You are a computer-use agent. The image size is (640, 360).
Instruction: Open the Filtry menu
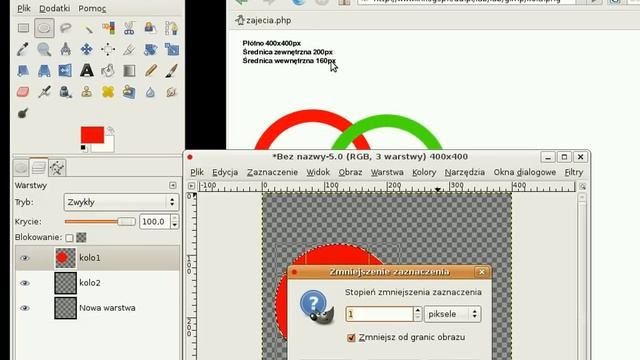coord(573,172)
